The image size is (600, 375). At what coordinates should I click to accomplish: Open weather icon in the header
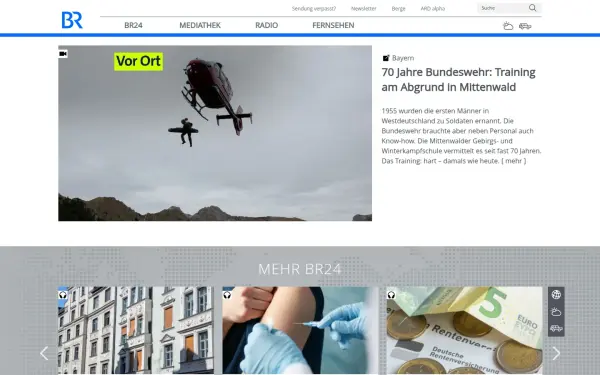(x=508, y=26)
